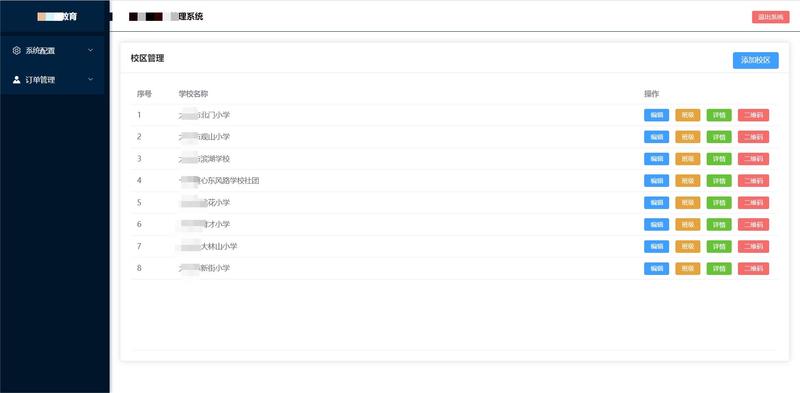
Task: Click green 详情 button for row 7 大林山小学
Action: (719, 247)
